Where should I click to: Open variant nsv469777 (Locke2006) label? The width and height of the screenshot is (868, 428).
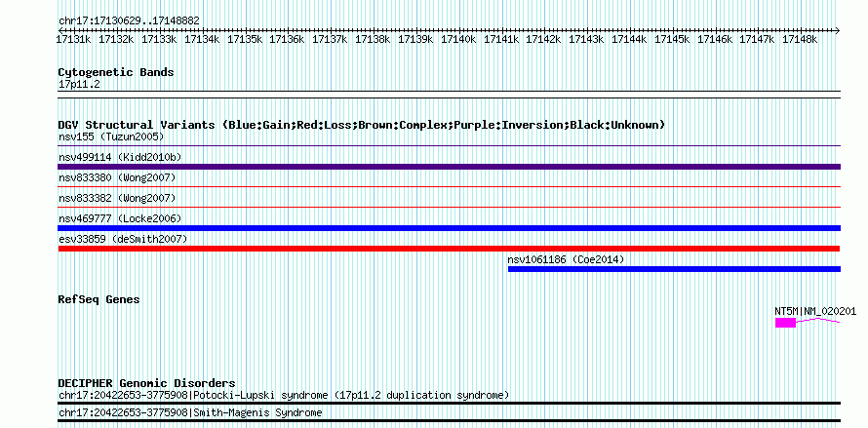pyautogui.click(x=120, y=218)
